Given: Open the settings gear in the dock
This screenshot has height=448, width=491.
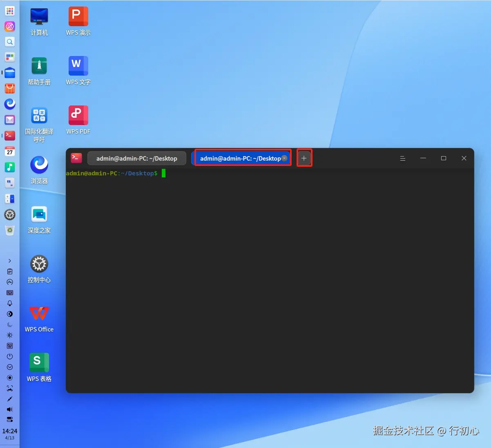Looking at the screenshot, I should click(x=10, y=215).
